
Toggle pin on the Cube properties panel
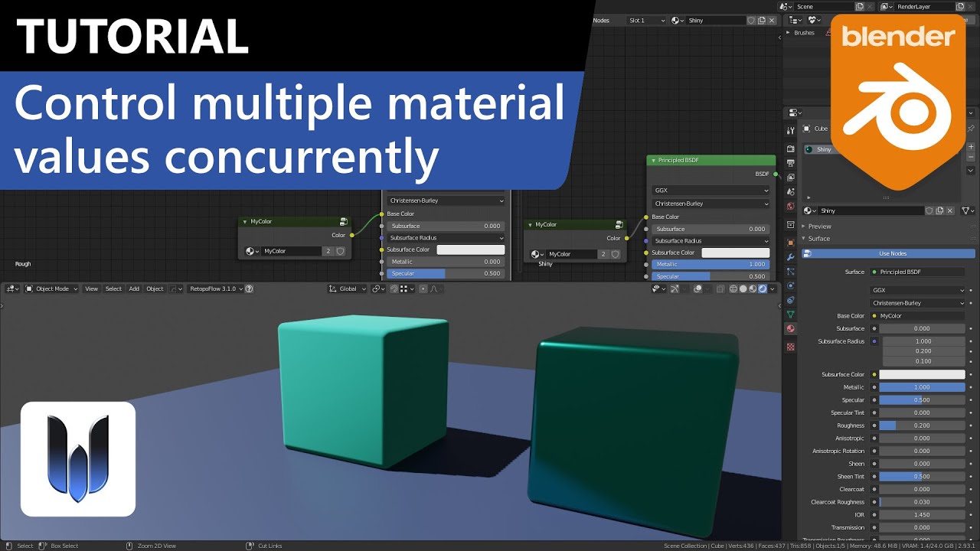971,129
